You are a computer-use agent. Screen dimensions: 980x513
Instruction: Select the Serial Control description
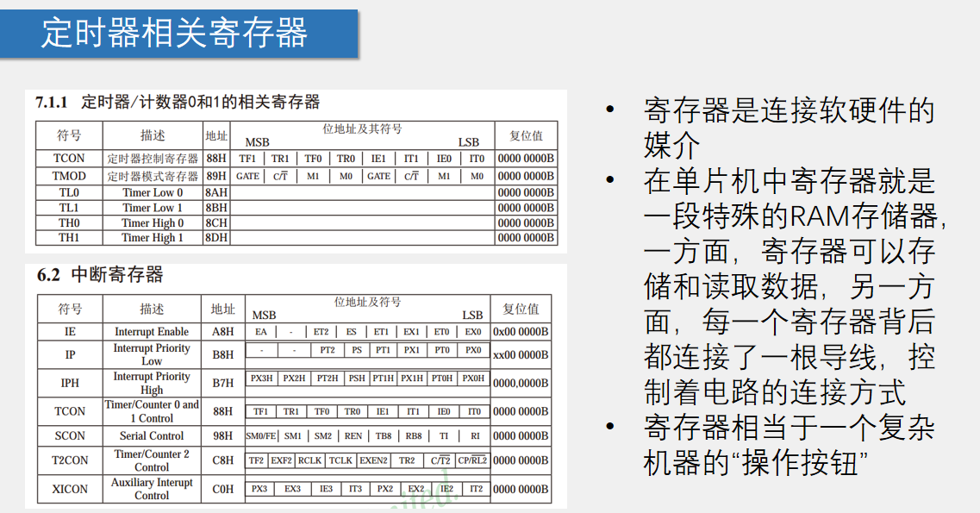point(152,435)
